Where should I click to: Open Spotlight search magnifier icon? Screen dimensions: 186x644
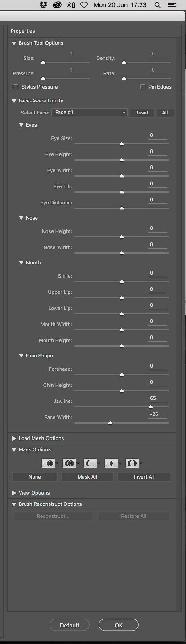click(x=157, y=5)
